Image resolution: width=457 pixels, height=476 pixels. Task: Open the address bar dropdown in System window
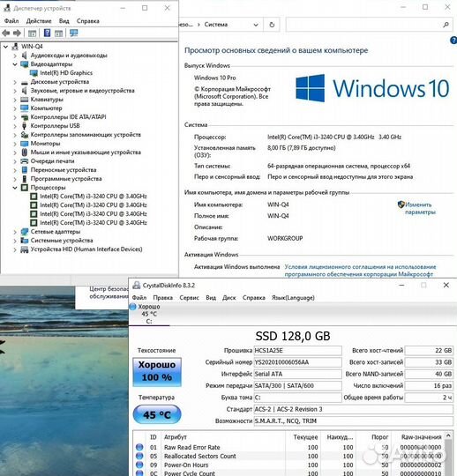coord(256,25)
